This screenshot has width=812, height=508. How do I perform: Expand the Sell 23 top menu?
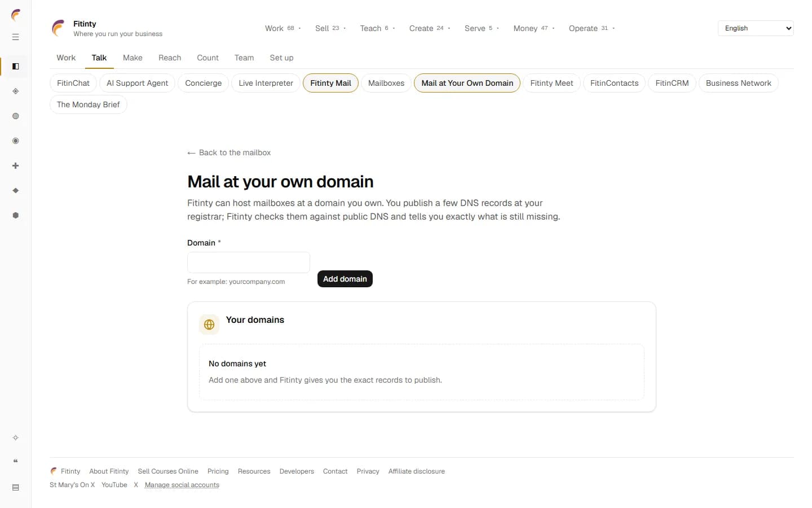click(x=330, y=28)
